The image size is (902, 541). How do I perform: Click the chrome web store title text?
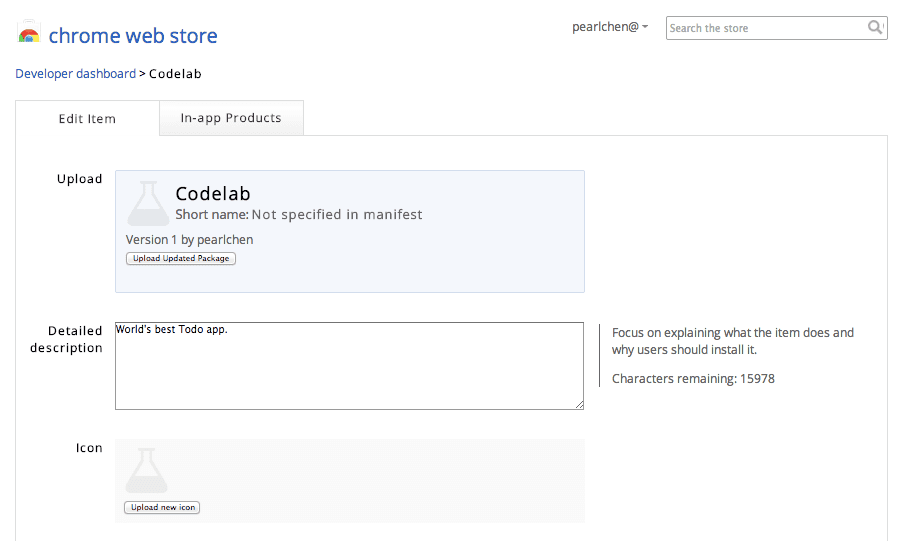pyautogui.click(x=133, y=37)
